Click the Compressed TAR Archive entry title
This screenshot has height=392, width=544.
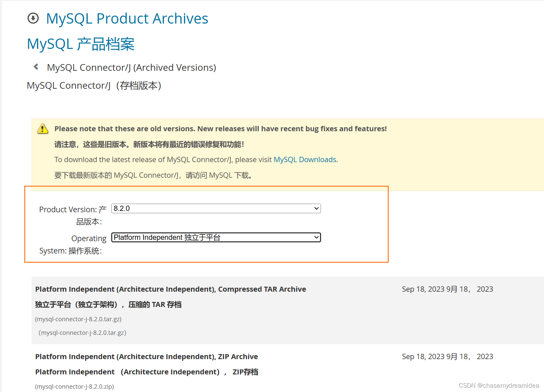pos(171,289)
